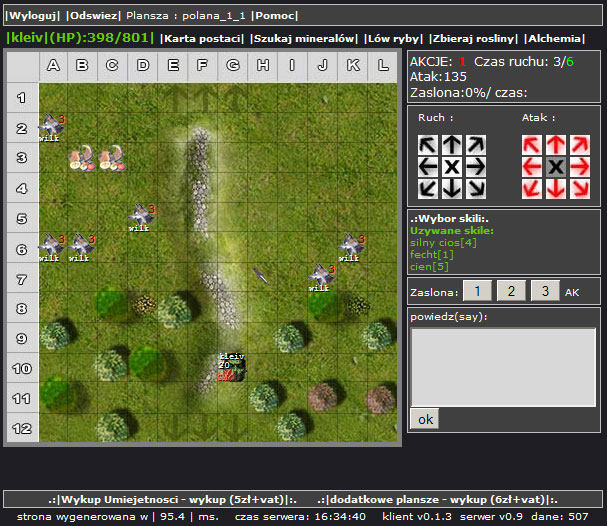This screenshot has width=607, height=526.
Task: Click the center X in the Ruch pad
Action: tap(452, 166)
